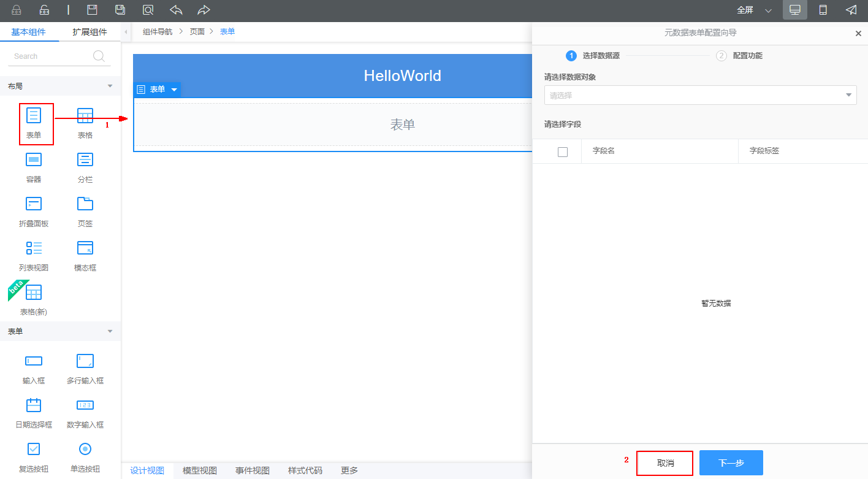Open the 请选择 data object dropdown
868x479 pixels.
point(701,95)
